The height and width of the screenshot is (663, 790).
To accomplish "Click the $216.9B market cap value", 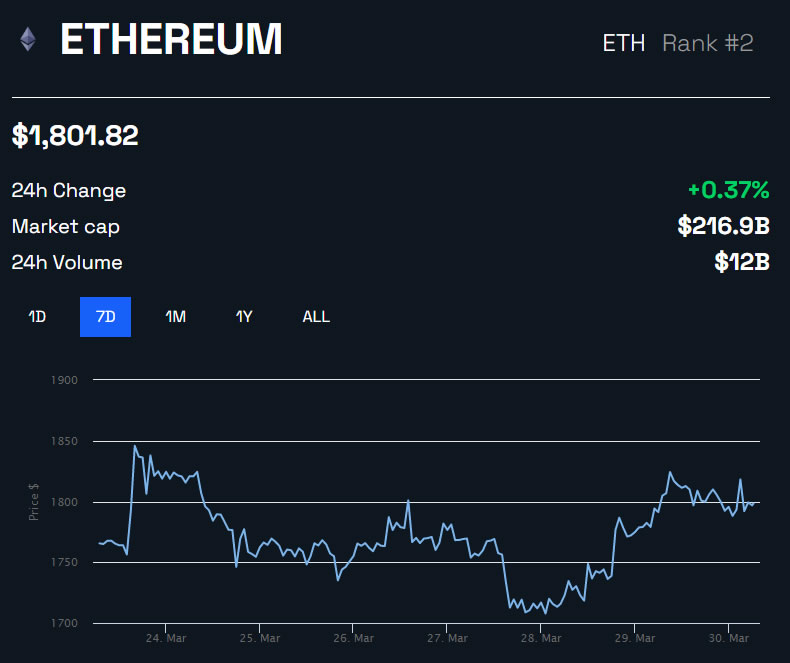I will point(723,226).
